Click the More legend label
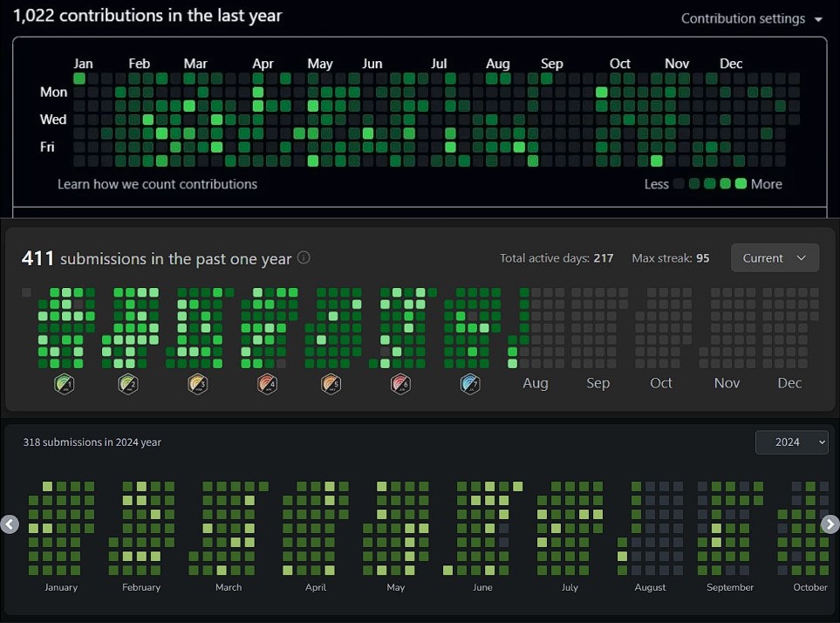Screen dimensions: 840x623 [x=767, y=184]
